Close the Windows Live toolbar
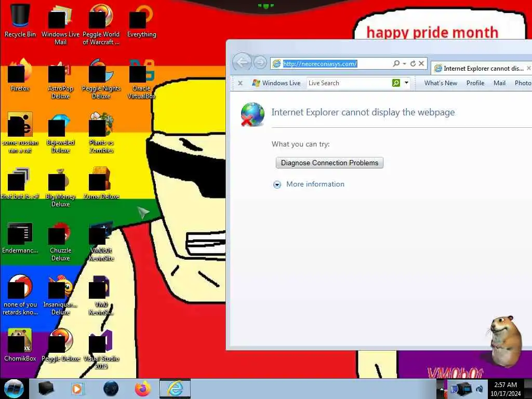 (240, 83)
